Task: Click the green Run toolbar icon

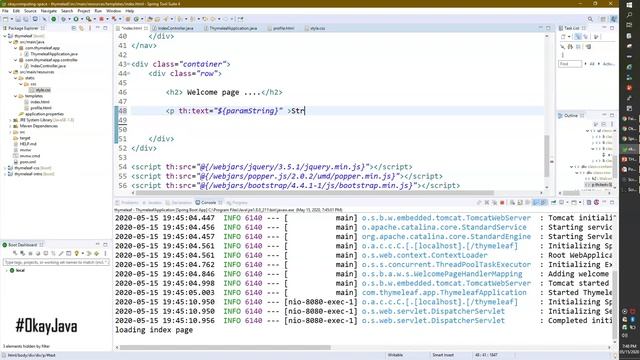Action: (76, 19)
